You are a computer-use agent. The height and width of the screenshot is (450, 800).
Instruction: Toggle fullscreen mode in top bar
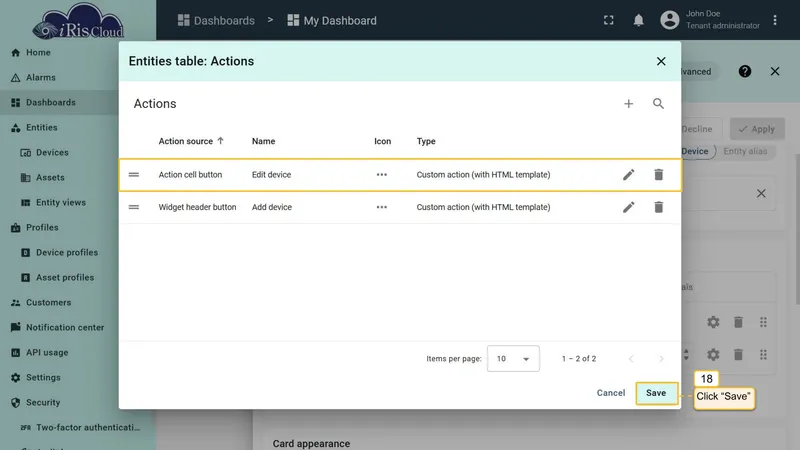click(x=608, y=20)
